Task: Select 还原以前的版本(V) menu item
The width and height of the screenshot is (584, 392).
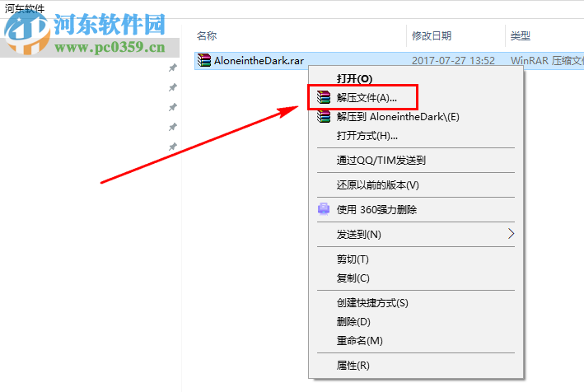Action: pyautogui.click(x=377, y=185)
